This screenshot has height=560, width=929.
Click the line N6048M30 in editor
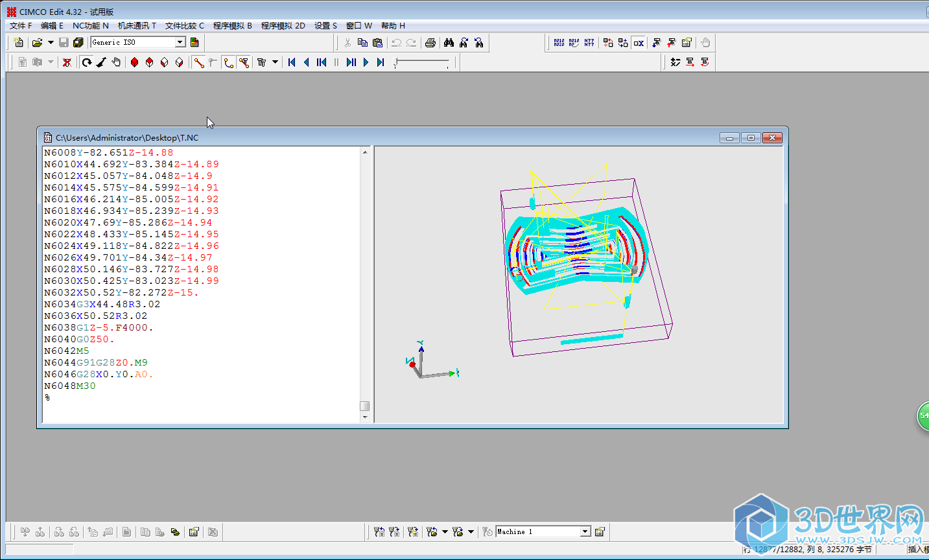70,386
